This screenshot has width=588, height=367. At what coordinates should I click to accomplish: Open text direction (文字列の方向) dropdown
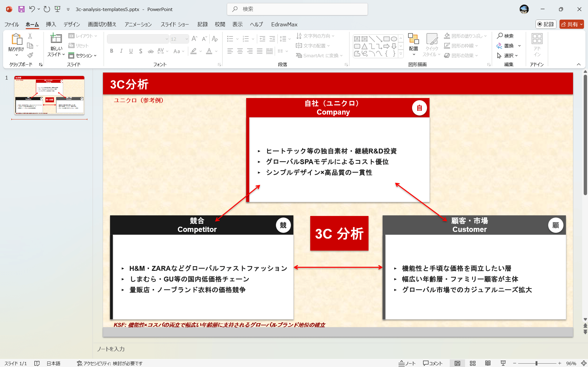[x=315, y=36]
